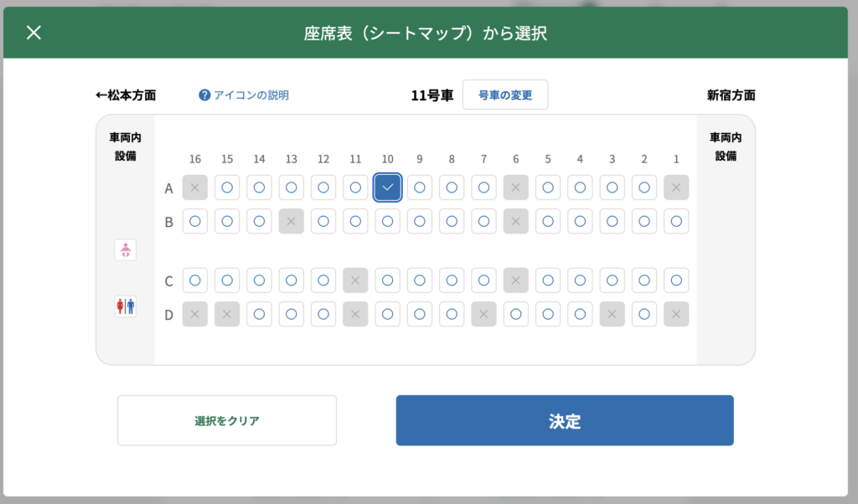
Task: Select seat 9D
Action: 420,314
